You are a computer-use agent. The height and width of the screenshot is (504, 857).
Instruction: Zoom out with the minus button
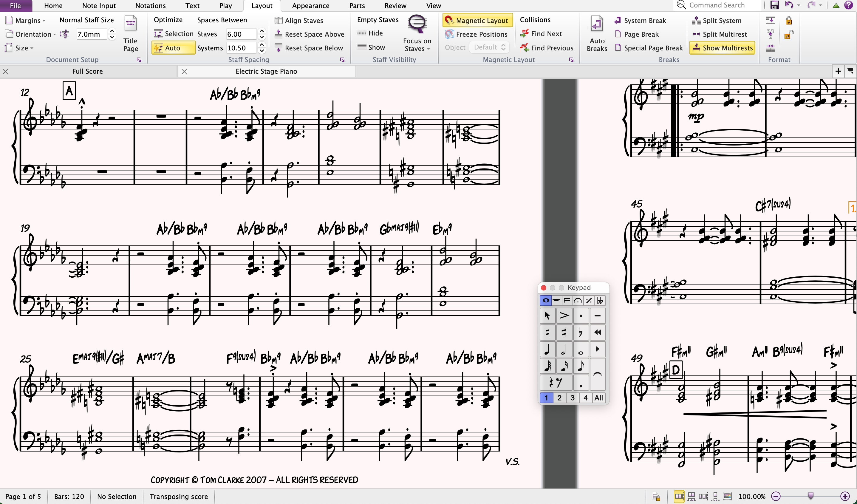(x=776, y=497)
